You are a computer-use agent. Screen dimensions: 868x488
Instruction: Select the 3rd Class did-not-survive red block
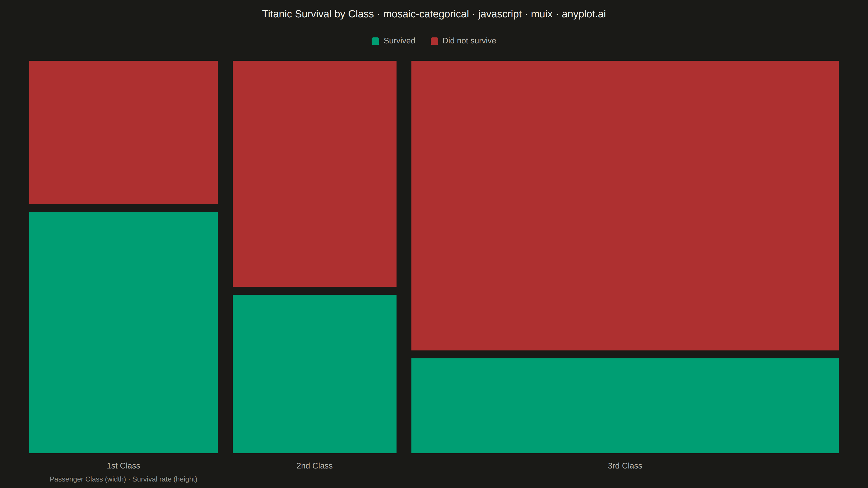click(625, 206)
